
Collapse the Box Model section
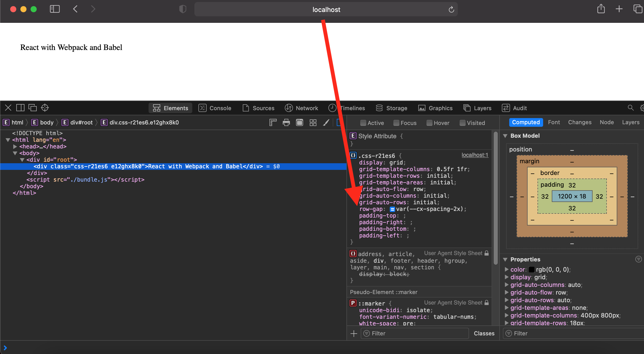click(506, 136)
